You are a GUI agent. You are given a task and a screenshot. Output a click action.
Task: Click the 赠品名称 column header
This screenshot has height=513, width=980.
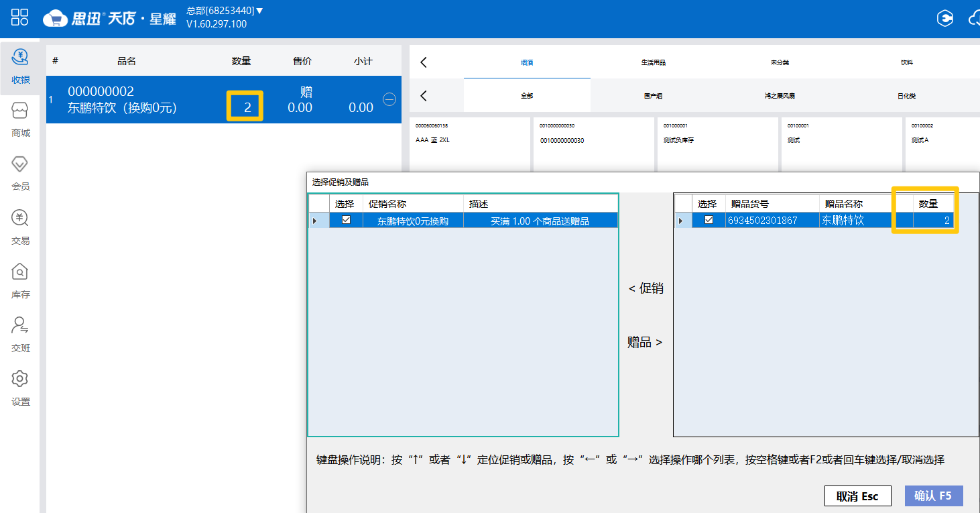click(866, 204)
